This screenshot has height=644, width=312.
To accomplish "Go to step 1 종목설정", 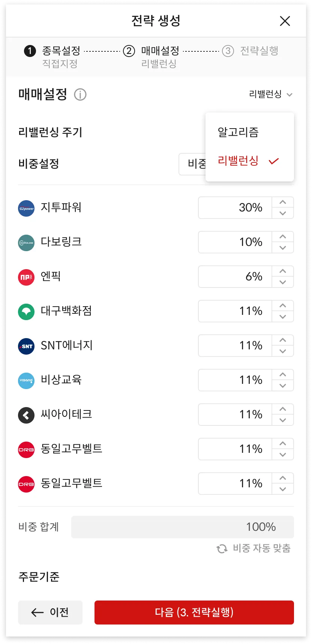I will 61,51.
